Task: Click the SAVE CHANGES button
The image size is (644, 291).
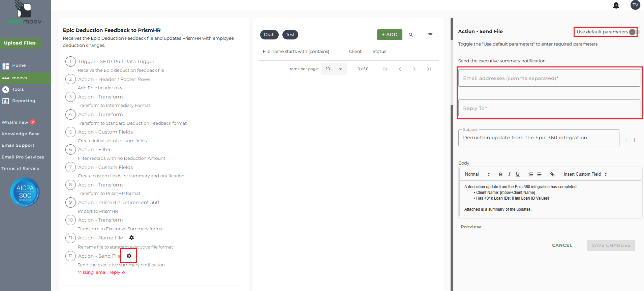Action: [611, 245]
